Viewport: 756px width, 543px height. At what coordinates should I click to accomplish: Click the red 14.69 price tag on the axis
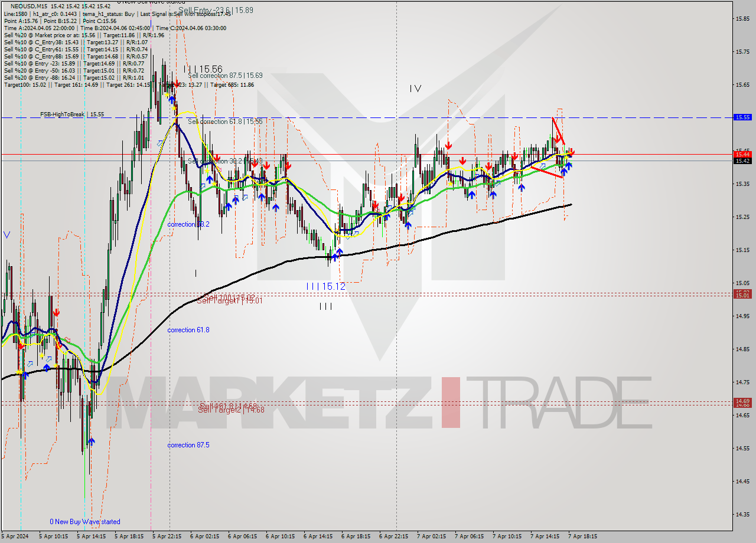742,401
